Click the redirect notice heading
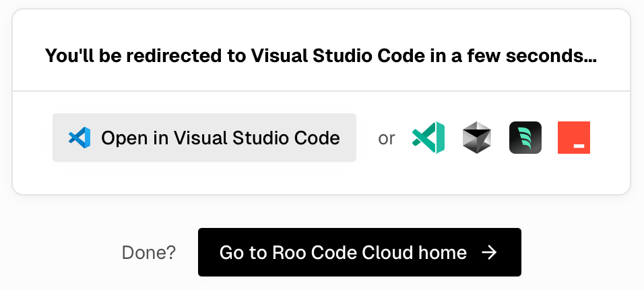The width and height of the screenshot is (644, 290). pos(321,55)
